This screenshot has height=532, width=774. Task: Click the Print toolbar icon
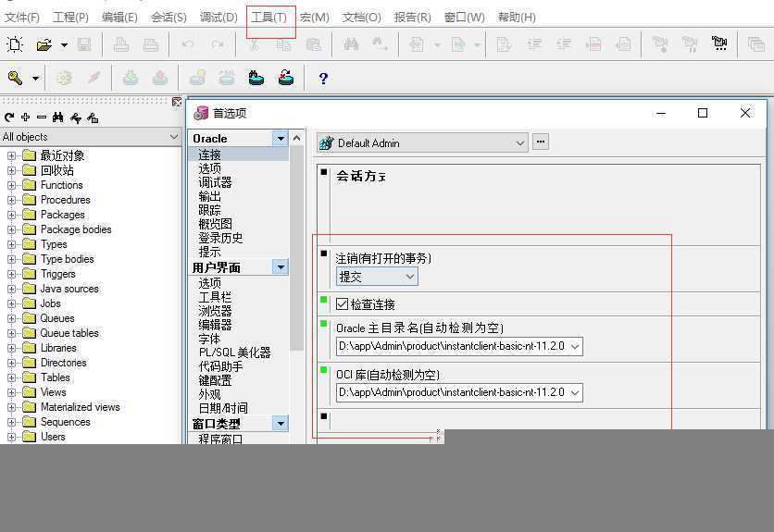click(121, 45)
